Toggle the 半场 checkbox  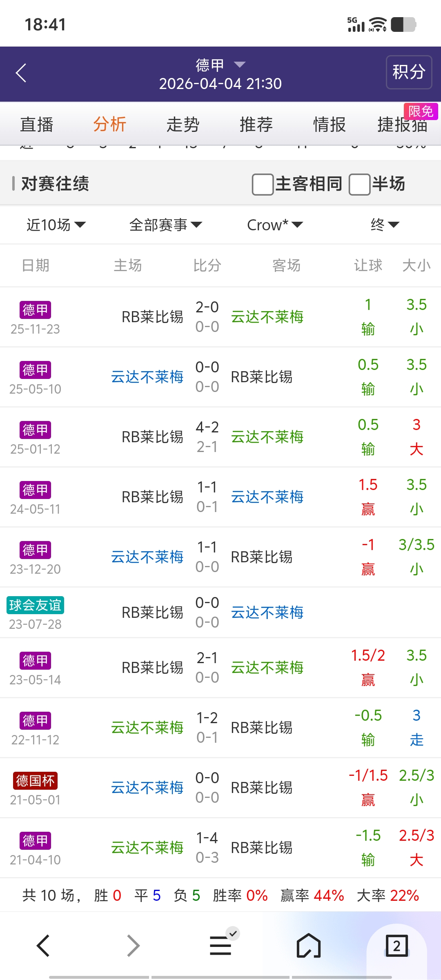(x=359, y=185)
